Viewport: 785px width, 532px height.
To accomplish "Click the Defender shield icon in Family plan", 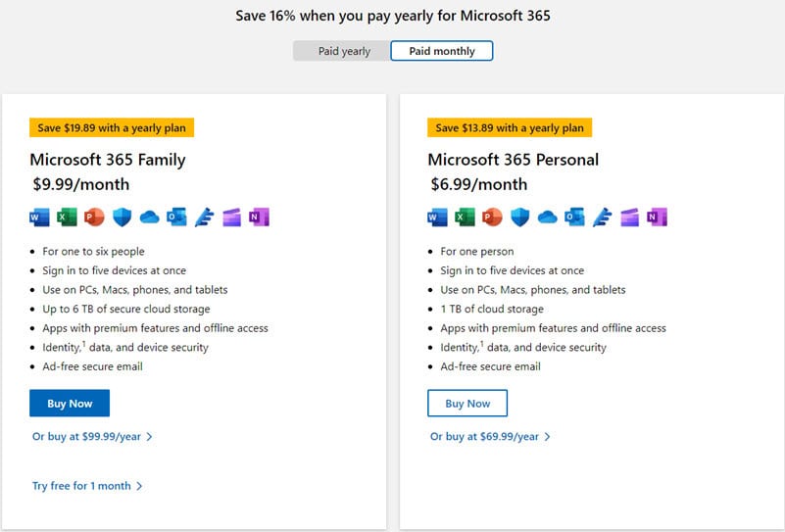I will 122,218.
